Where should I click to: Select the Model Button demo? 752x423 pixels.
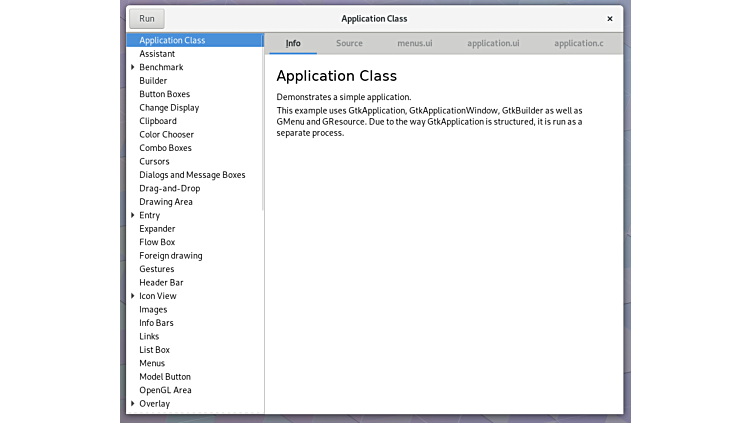pyautogui.click(x=165, y=377)
